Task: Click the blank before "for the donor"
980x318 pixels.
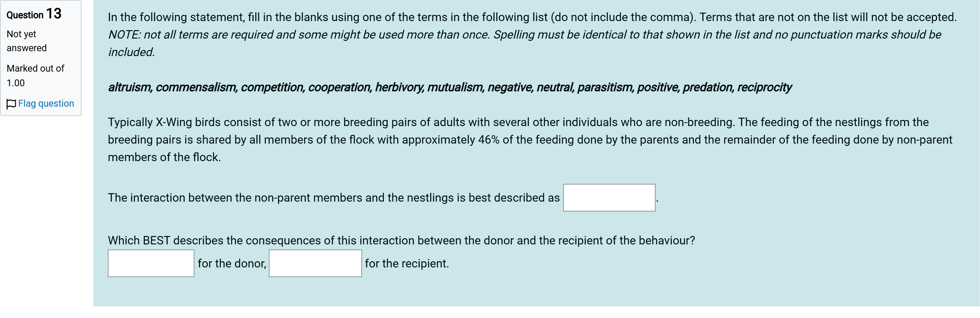Action: (151, 263)
